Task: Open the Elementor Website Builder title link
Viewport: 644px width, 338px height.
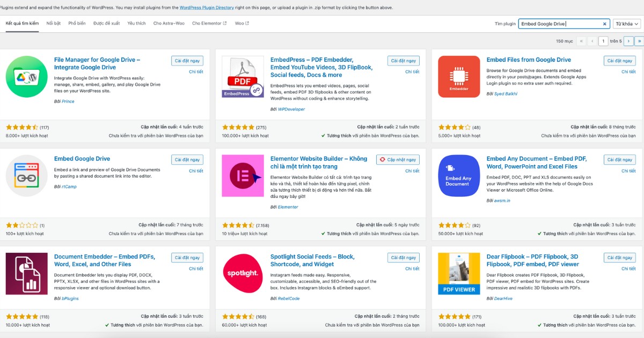Action: (319, 162)
